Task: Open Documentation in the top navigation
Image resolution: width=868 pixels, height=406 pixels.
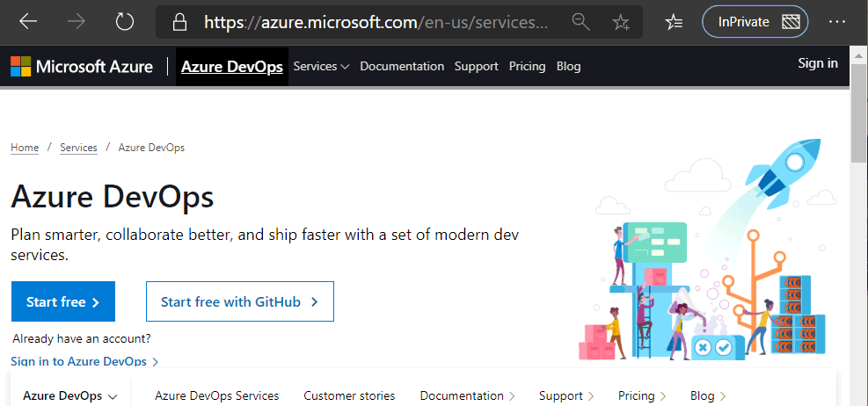Action: [402, 67]
